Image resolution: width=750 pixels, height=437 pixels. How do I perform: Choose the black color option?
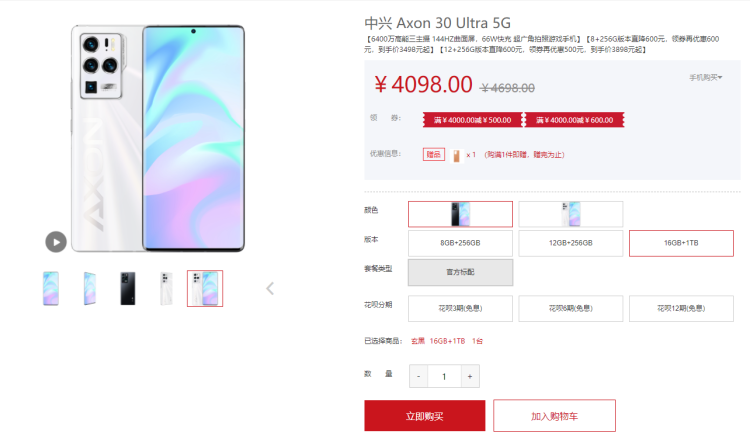(460, 214)
